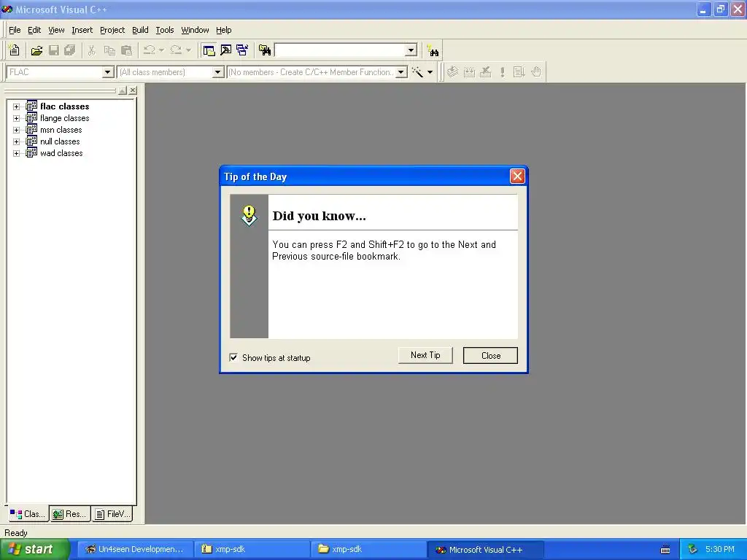
Task: Click the Stop Build icon
Action: tap(485, 72)
